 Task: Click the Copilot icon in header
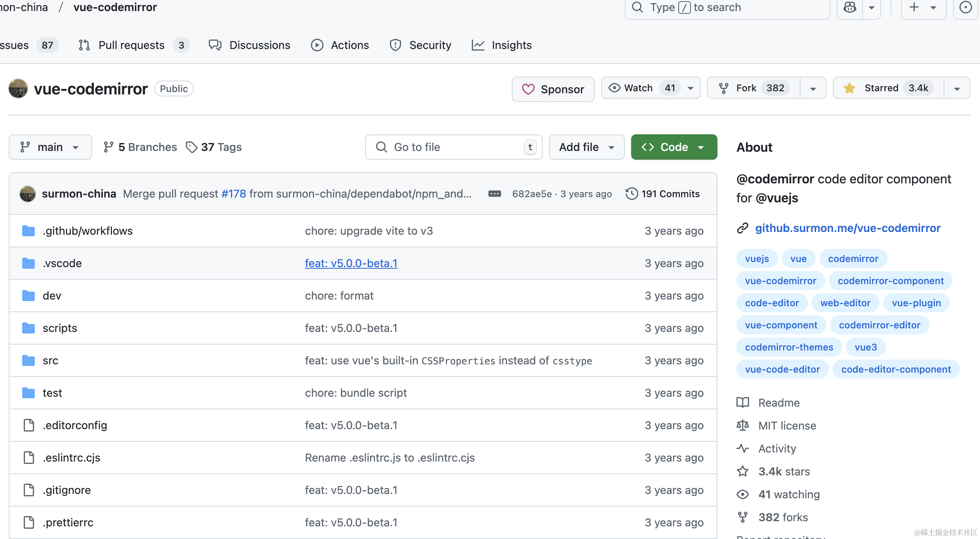(849, 7)
